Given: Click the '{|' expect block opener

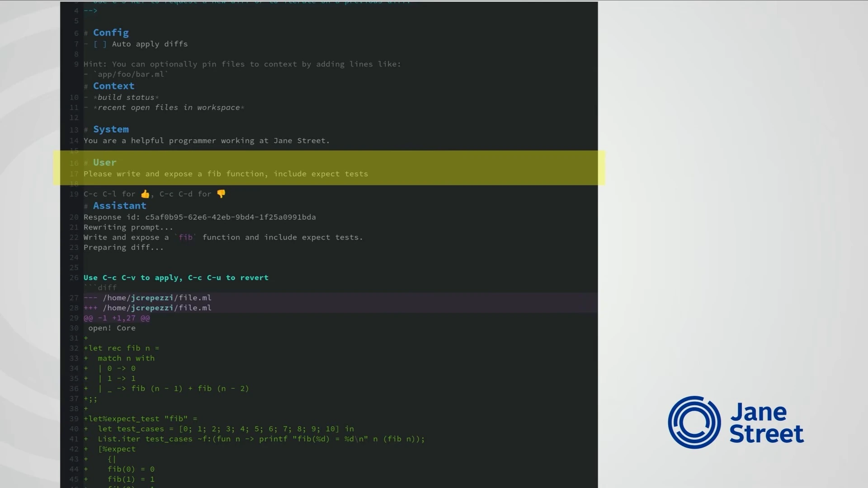Looking at the screenshot, I should (x=112, y=459).
